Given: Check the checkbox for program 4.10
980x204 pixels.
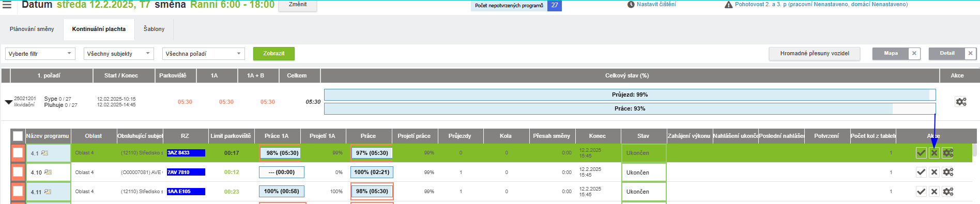Looking at the screenshot, I should tap(18, 172).
